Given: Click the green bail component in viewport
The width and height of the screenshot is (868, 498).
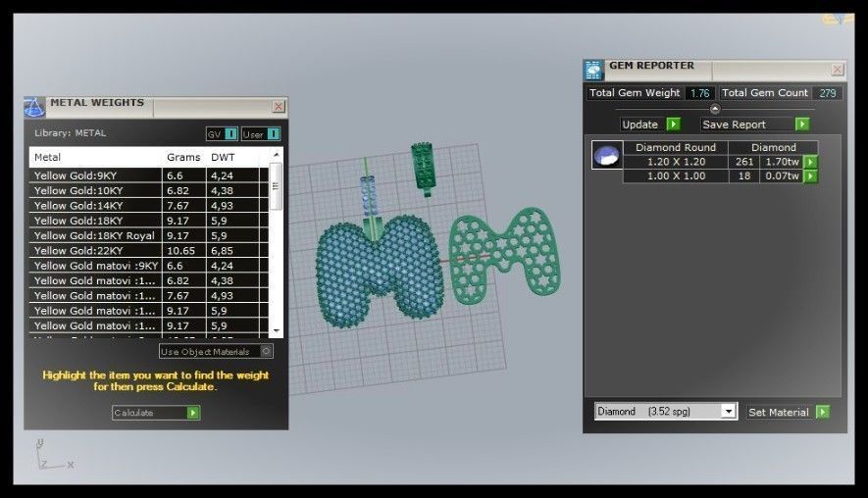Looking at the screenshot, I should pos(424,168).
